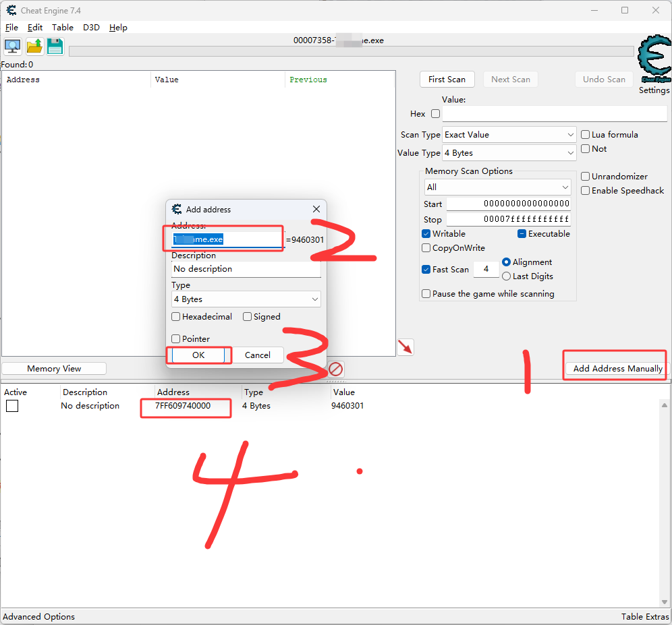Screen dimensions: 672x625
Task: Click the red clear-list prohibition icon
Action: tap(335, 369)
